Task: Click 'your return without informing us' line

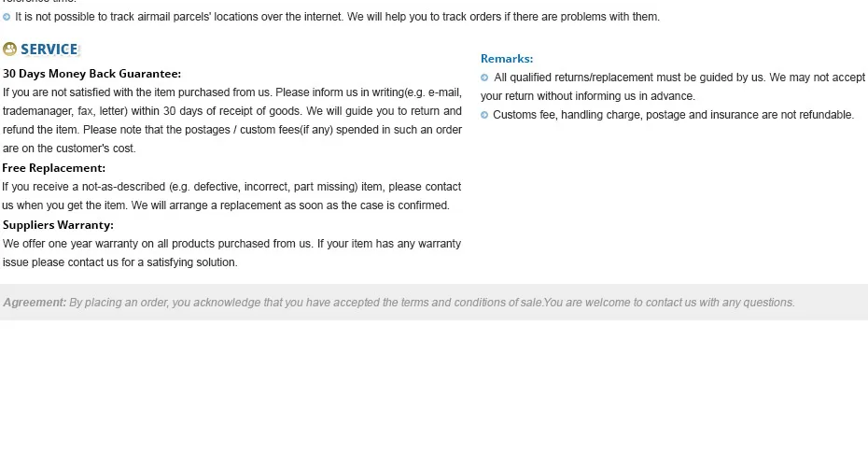Action: [588, 96]
